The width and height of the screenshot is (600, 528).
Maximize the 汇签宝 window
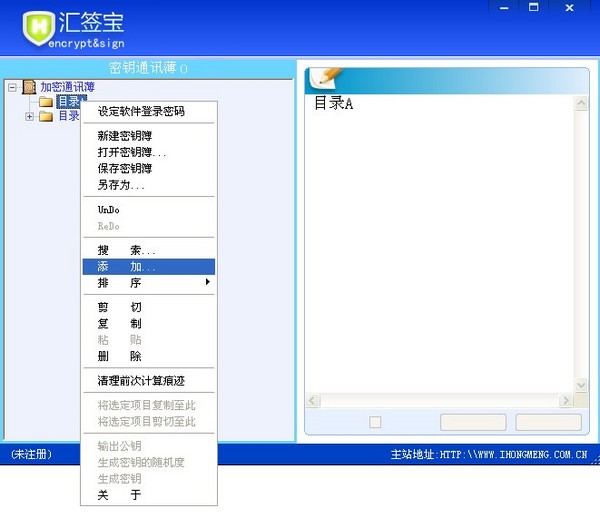(x=533, y=7)
